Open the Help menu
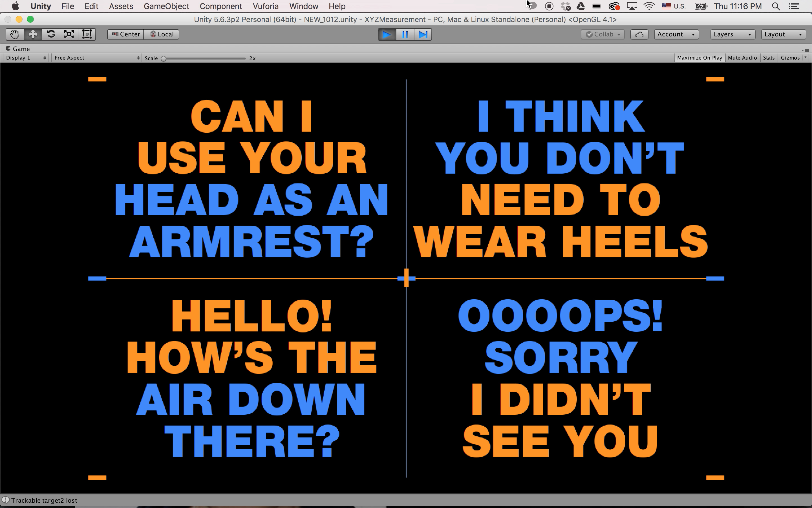Image resolution: width=812 pixels, height=508 pixels. click(337, 6)
